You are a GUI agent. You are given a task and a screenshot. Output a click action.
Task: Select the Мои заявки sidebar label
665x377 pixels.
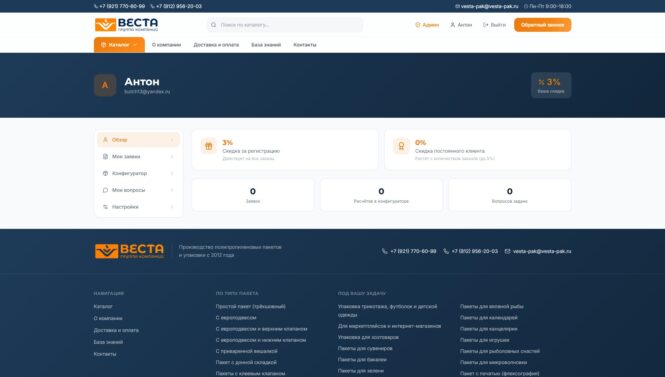point(126,156)
